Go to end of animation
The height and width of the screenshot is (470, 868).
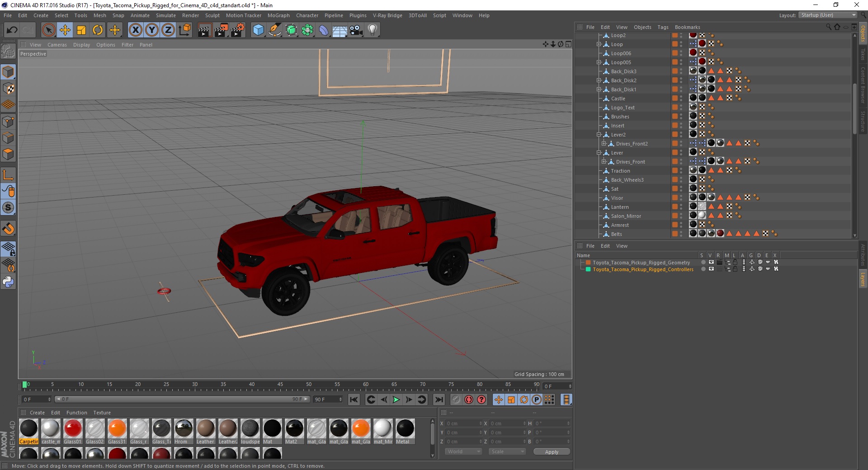point(439,399)
